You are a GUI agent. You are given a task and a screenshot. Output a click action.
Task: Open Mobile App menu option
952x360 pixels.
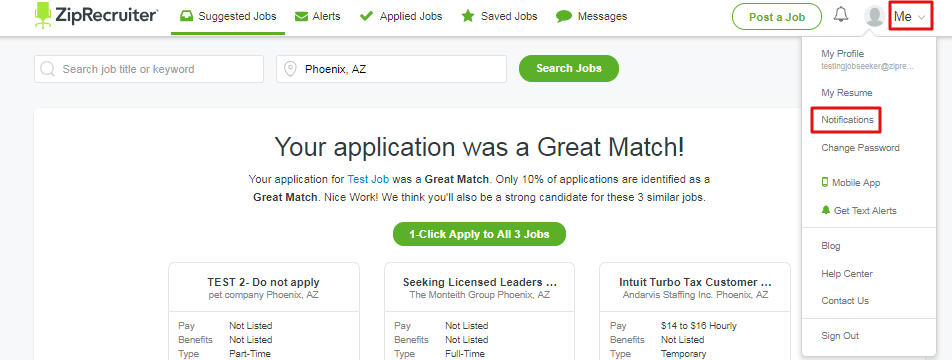point(851,182)
